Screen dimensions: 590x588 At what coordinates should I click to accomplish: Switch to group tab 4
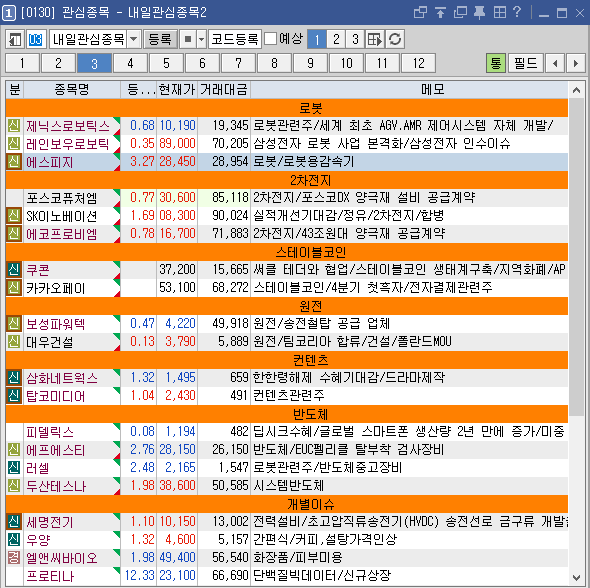(130, 63)
